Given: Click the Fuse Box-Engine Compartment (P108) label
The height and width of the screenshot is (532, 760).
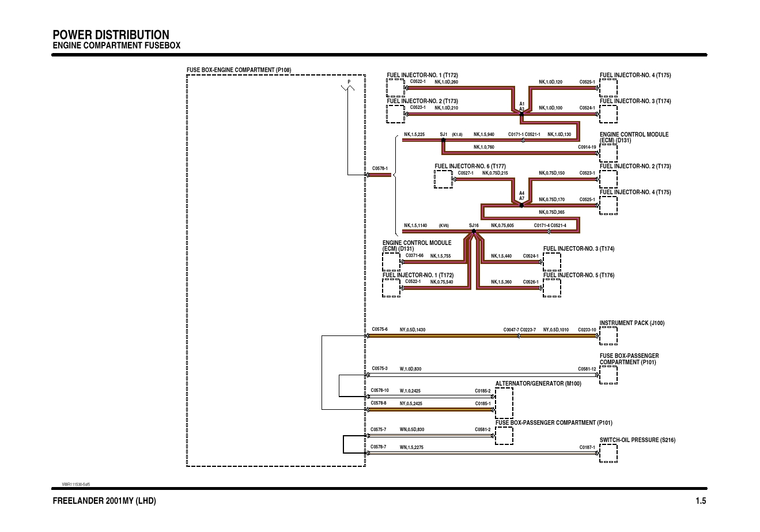Looking at the screenshot, I should click(x=239, y=70).
